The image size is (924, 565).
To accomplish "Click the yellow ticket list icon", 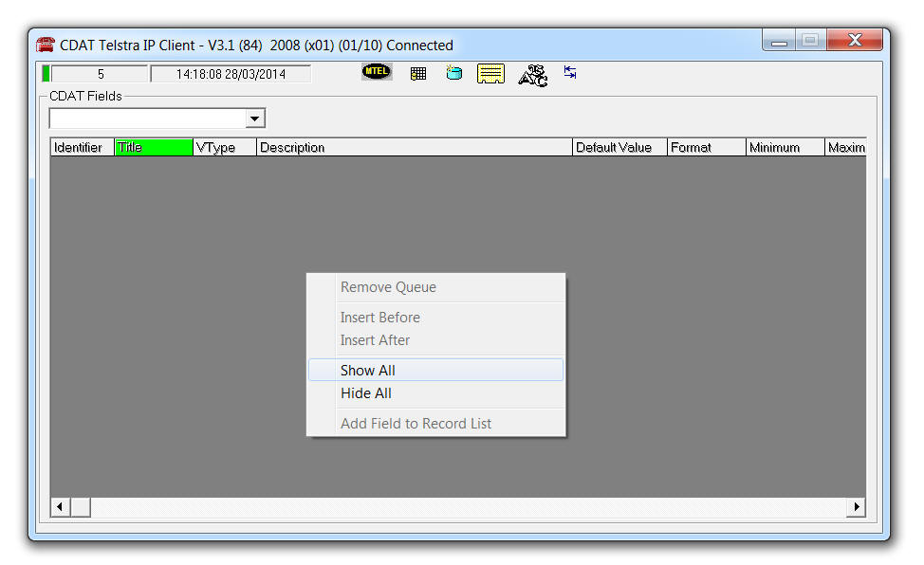I will point(490,74).
